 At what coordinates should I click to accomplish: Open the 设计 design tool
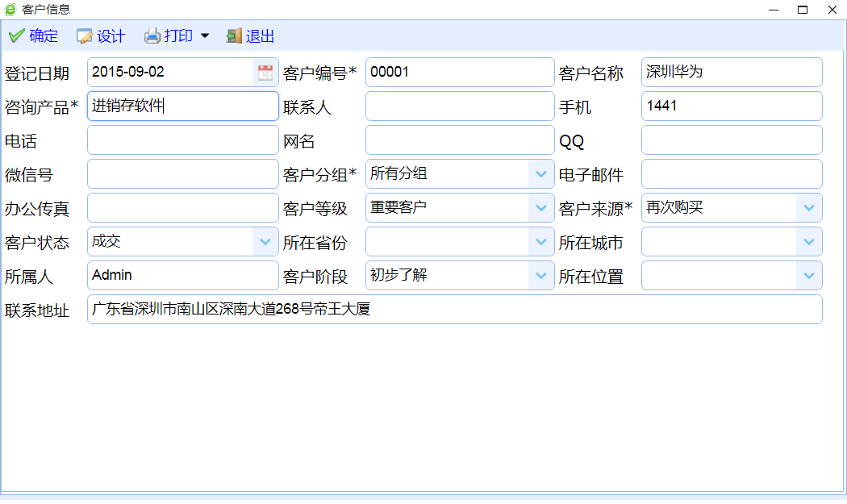click(85, 36)
